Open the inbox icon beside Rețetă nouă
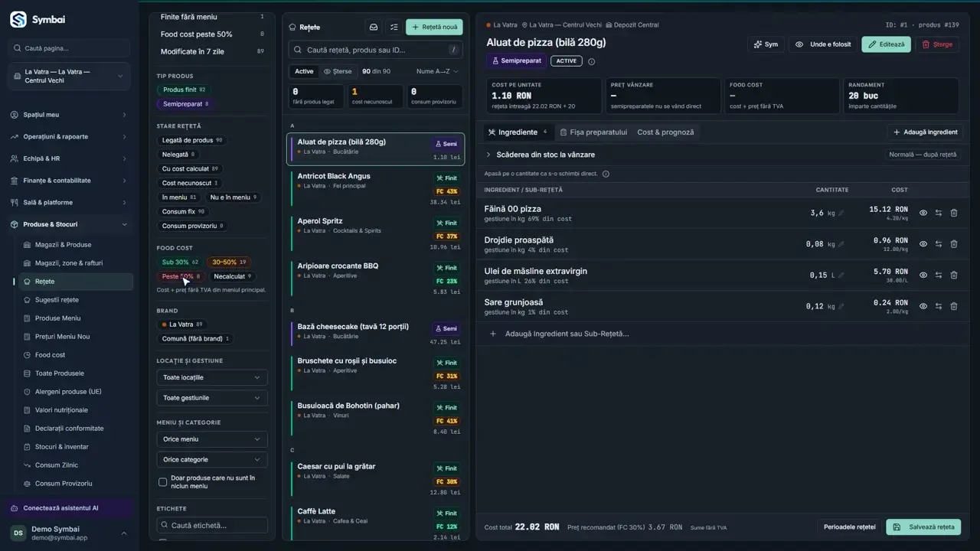The height and width of the screenshot is (551, 980). point(374,27)
